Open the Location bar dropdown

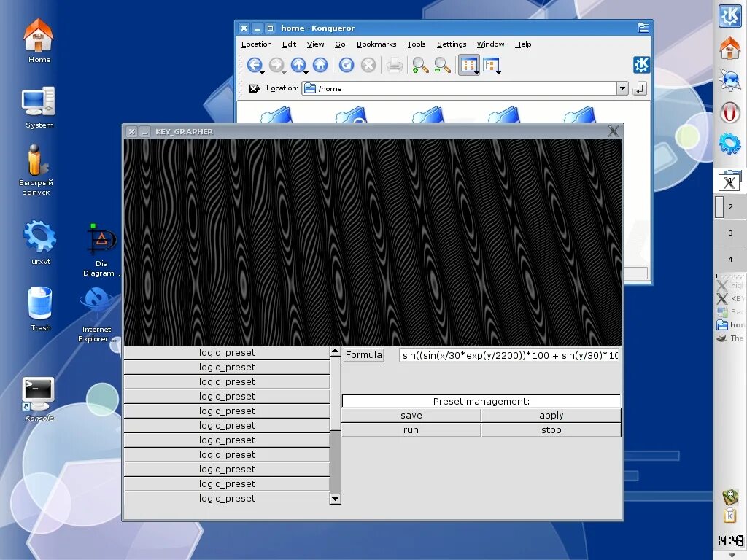coord(622,88)
